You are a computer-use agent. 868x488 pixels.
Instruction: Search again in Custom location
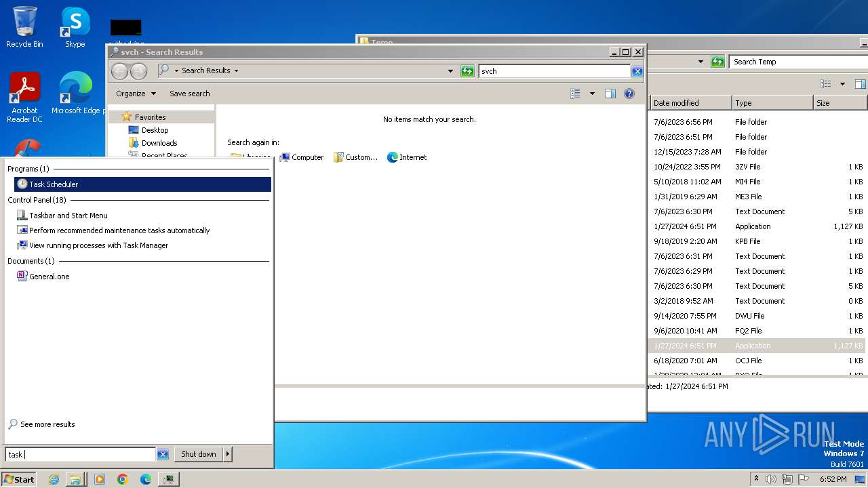click(355, 157)
